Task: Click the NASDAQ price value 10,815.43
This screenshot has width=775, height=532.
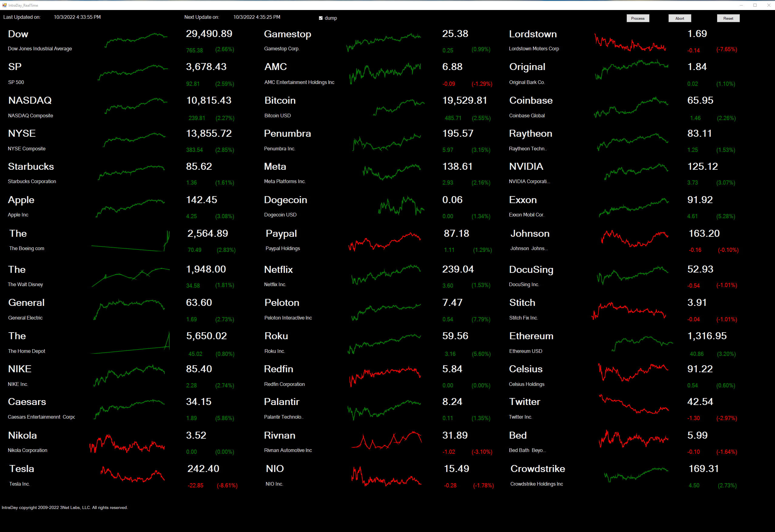Action: (209, 100)
